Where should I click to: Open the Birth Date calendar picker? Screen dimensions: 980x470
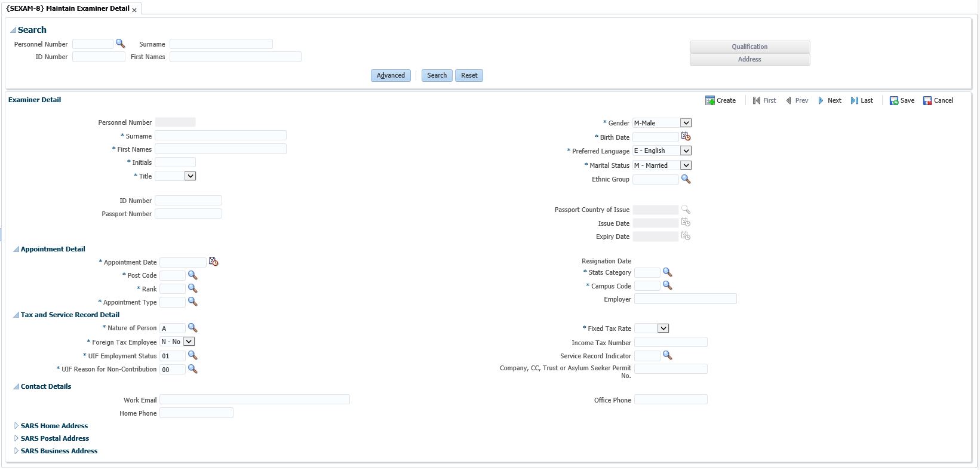pos(686,137)
